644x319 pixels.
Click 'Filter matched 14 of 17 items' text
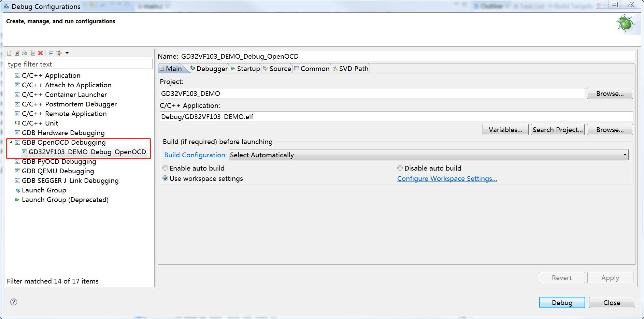pos(53,281)
